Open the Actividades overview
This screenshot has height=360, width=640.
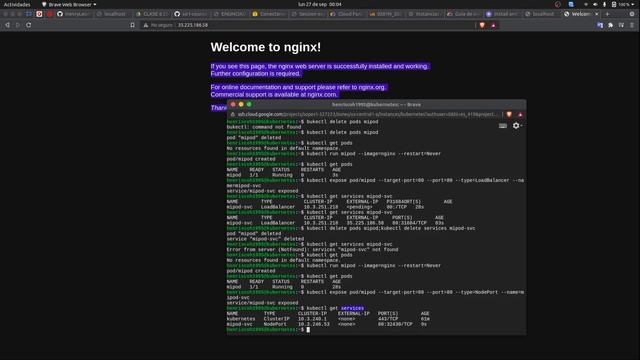click(17, 4)
